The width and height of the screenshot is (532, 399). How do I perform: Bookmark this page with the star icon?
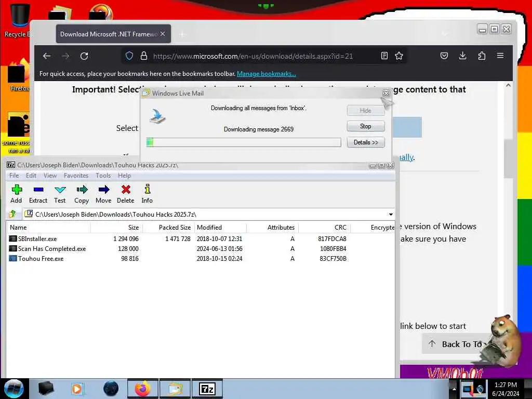tap(399, 56)
